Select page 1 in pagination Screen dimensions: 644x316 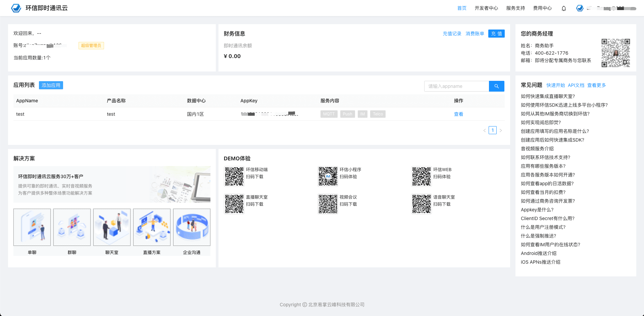click(493, 130)
